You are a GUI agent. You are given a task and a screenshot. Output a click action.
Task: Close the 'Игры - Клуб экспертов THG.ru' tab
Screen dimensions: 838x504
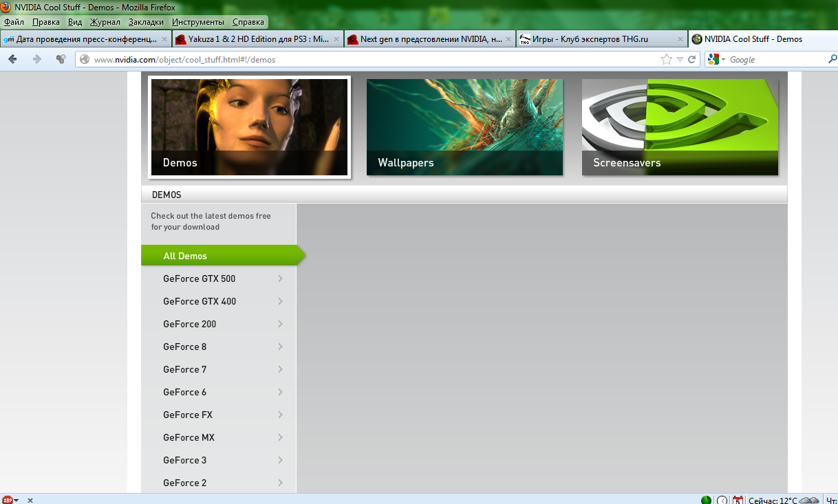(681, 39)
